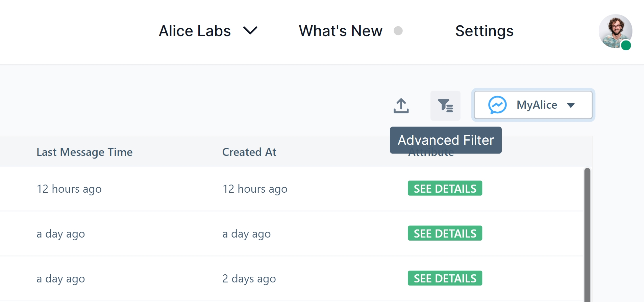Image resolution: width=644 pixels, height=302 pixels.
Task: Click the Created At column header
Action: click(x=249, y=152)
